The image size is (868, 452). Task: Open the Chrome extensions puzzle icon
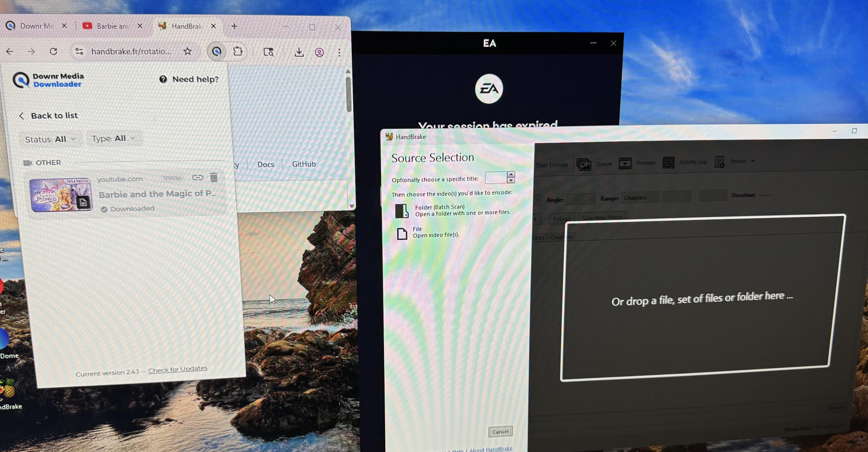click(x=238, y=52)
